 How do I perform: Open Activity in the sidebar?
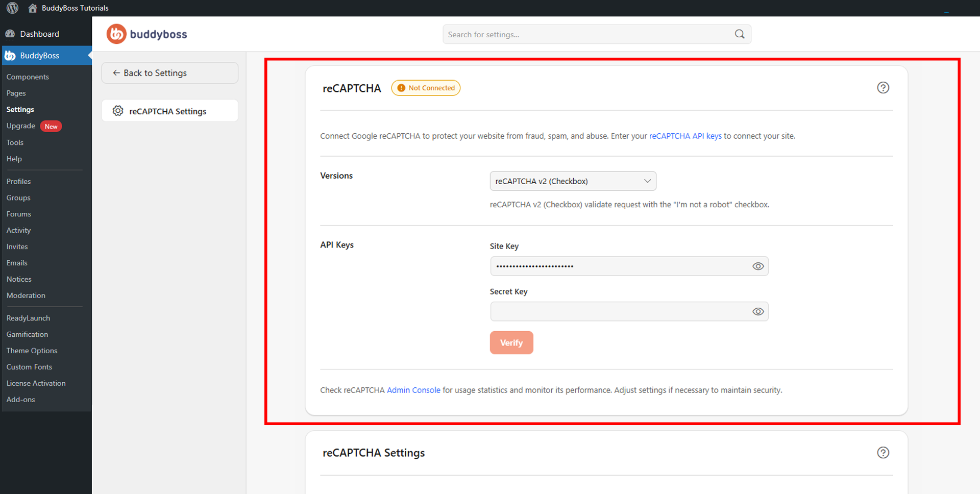(18, 230)
